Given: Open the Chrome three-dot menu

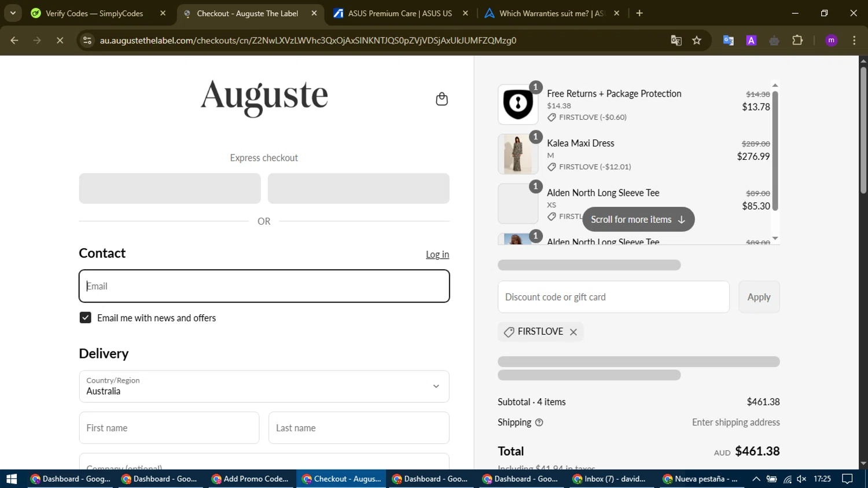Looking at the screenshot, I should point(854,41).
